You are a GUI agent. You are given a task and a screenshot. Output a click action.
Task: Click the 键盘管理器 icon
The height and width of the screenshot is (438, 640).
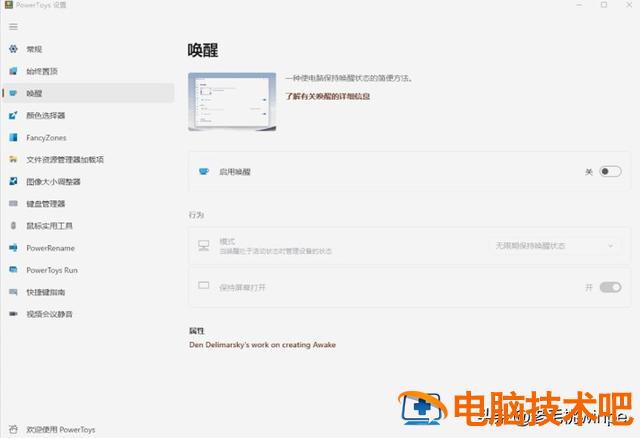click(x=13, y=203)
